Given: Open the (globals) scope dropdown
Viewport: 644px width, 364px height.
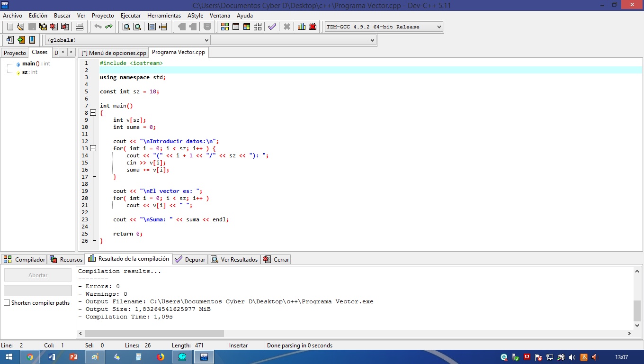Looking at the screenshot, I should [127, 40].
